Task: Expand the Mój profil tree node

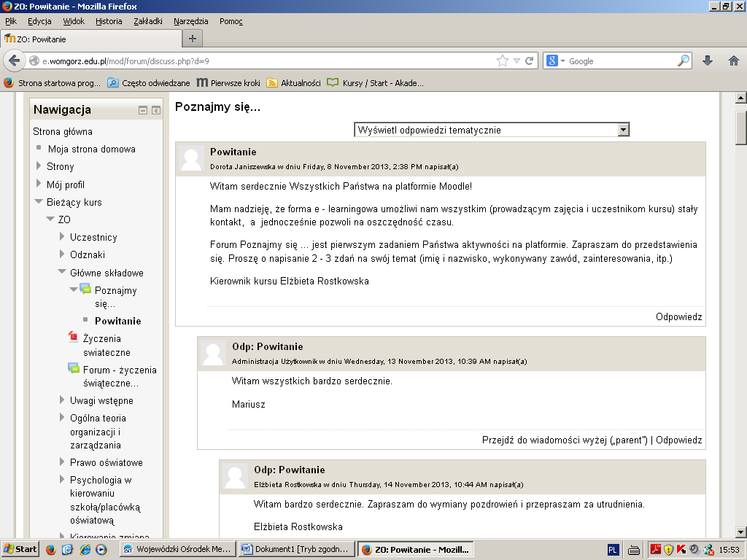Action: click(39, 184)
